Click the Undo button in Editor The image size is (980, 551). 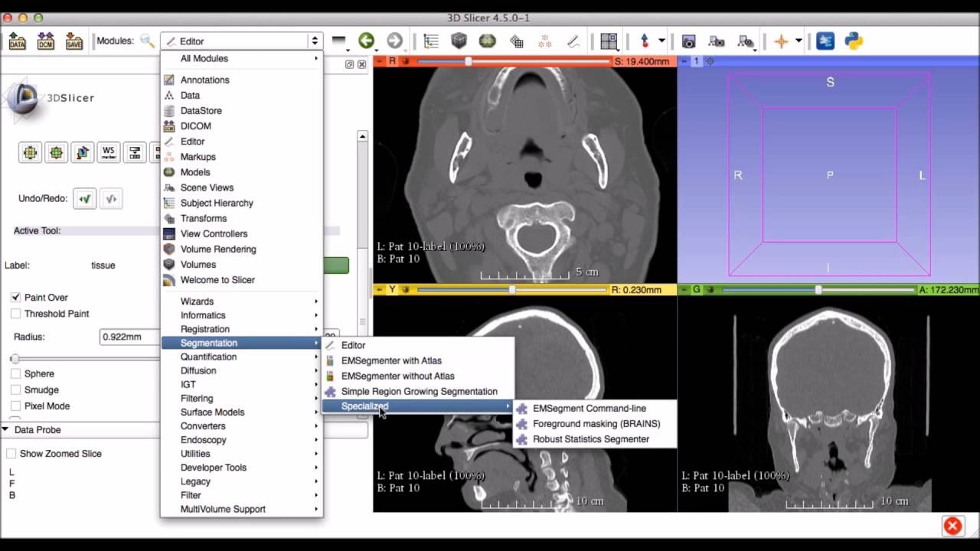(85, 199)
